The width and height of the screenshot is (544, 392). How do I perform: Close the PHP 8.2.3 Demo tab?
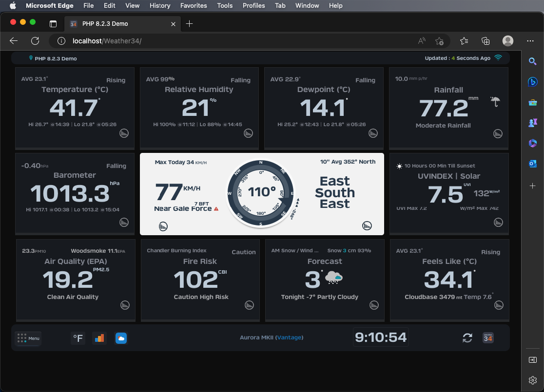pyautogui.click(x=173, y=24)
